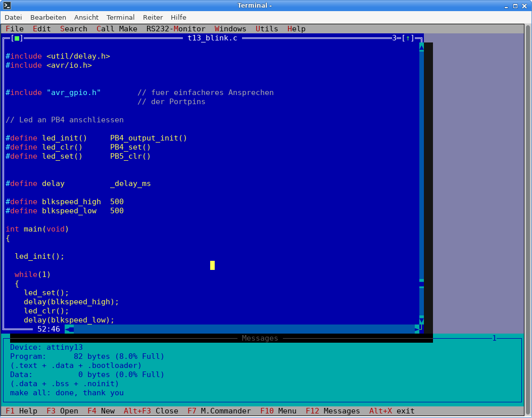This screenshot has width=532, height=418.
Task: Click the '// fuer einfacheres Ansprechen' comment
Action: pyautogui.click(x=206, y=92)
